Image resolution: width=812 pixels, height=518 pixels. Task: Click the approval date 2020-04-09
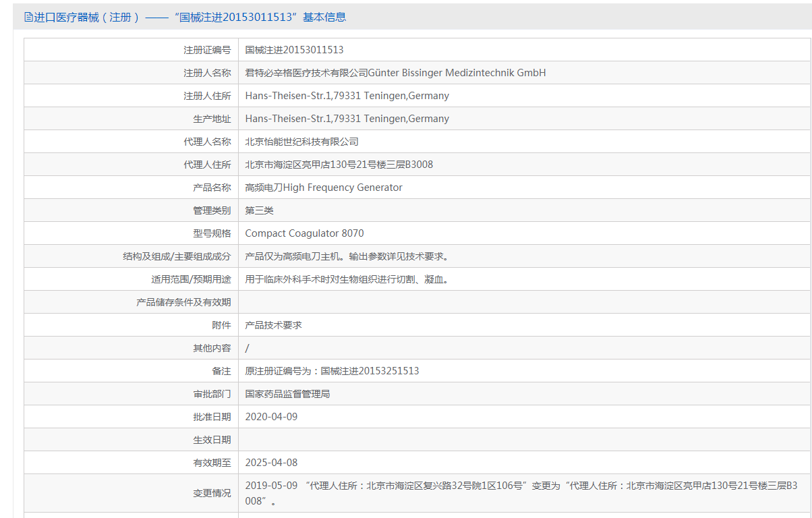271,417
